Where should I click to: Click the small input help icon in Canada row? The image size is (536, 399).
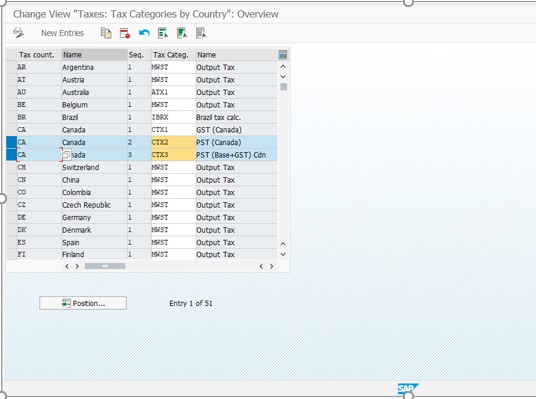point(66,155)
